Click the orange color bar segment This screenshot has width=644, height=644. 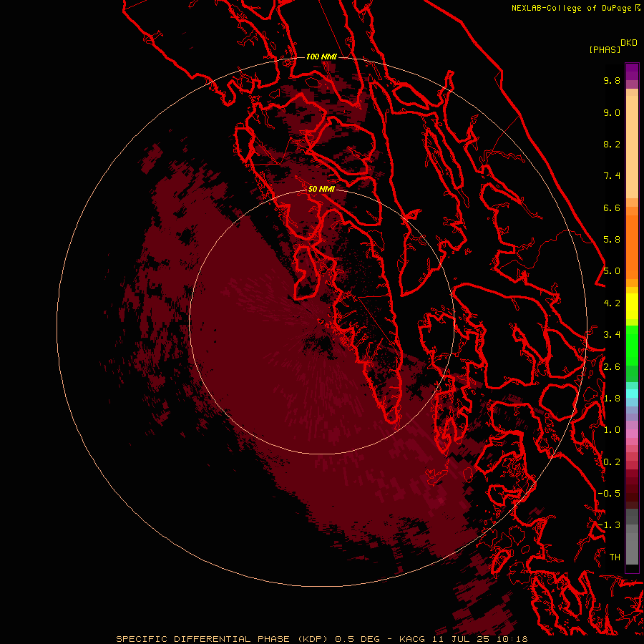point(632,246)
